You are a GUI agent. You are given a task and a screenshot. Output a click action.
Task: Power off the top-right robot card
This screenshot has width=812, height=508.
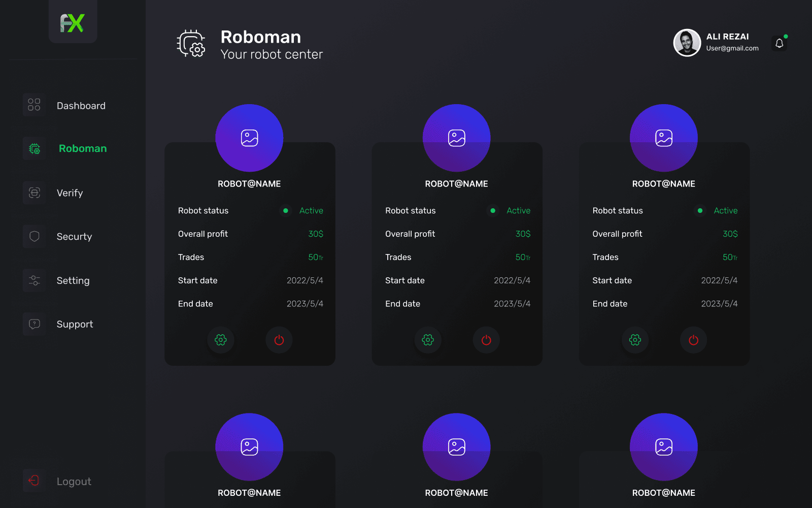point(694,340)
